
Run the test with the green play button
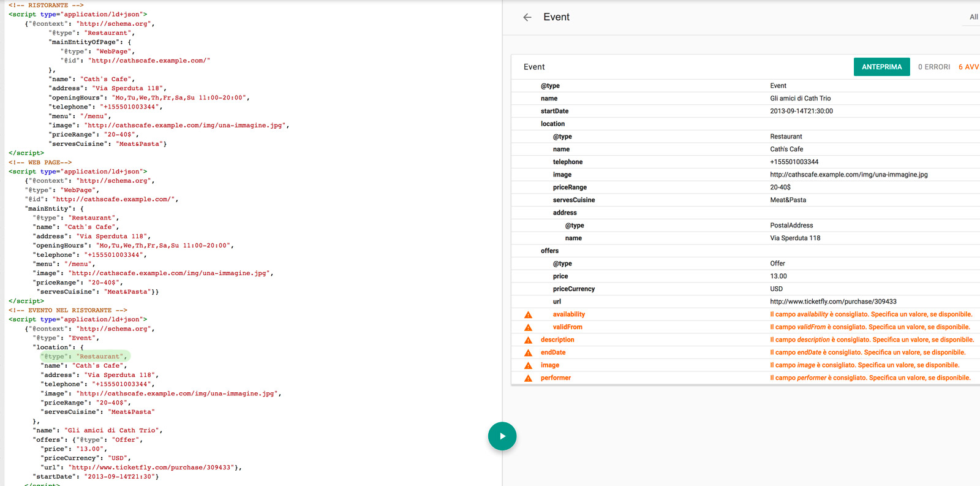tap(502, 436)
